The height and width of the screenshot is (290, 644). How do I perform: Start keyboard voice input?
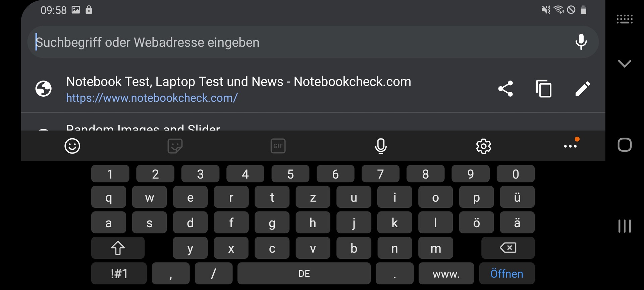point(381,146)
